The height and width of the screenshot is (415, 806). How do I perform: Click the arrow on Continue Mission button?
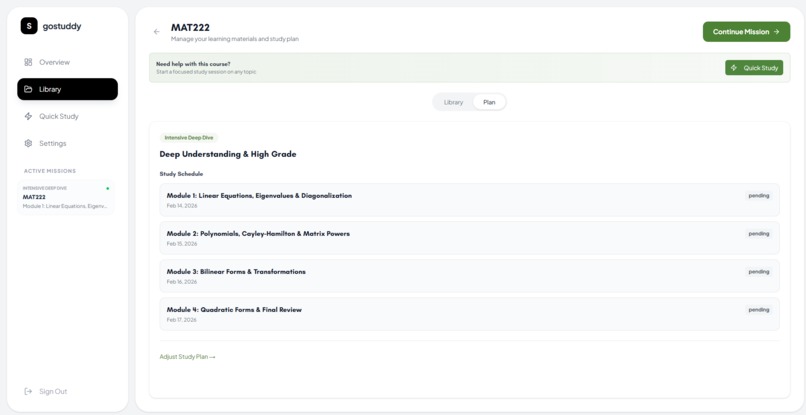(776, 31)
